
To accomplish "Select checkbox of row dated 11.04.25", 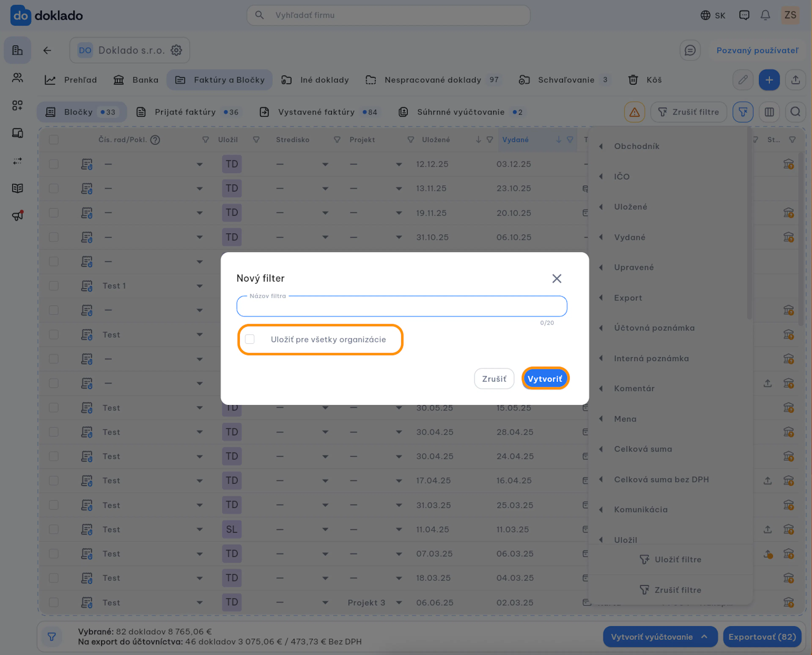I will 53,529.
